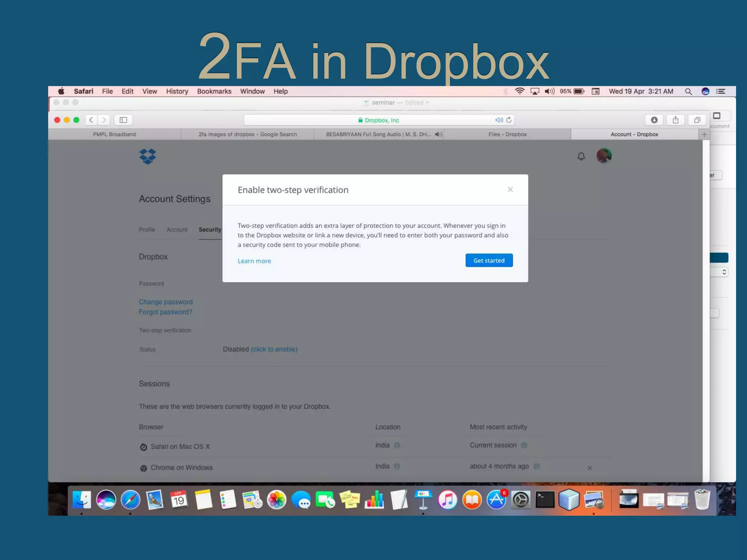Show Safari on Mac session location info
This screenshot has width=747, height=560.
click(x=397, y=445)
